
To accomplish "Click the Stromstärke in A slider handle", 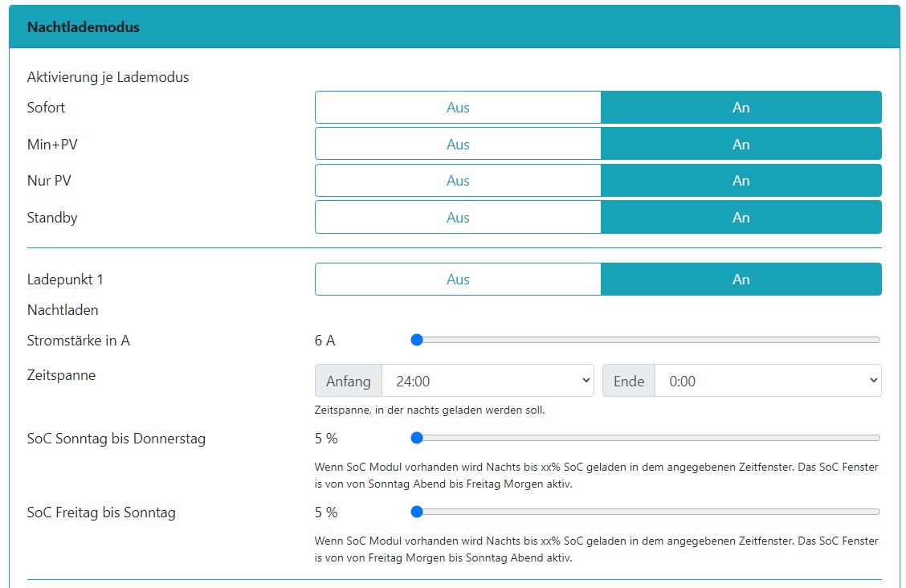I will (417, 340).
